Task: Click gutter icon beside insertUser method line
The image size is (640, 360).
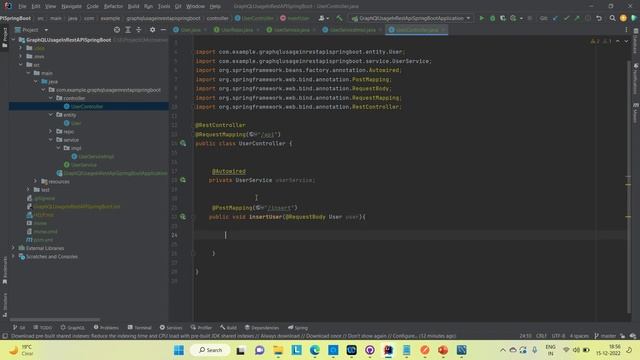Action: [183, 217]
